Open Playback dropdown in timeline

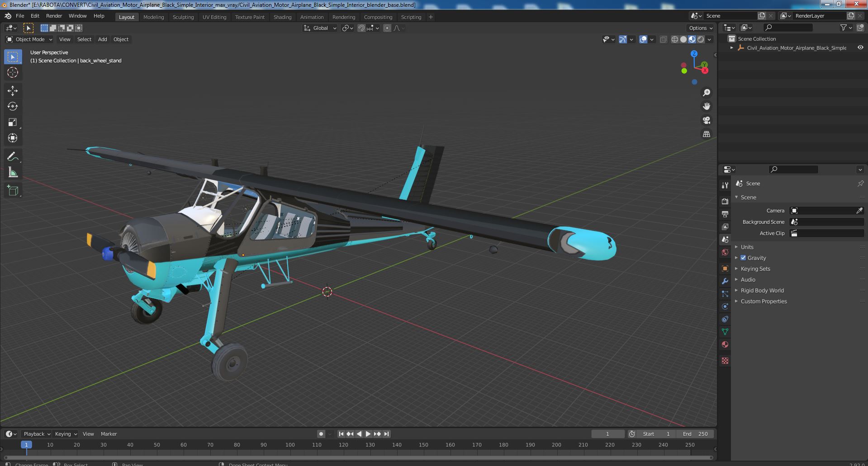pyautogui.click(x=37, y=434)
